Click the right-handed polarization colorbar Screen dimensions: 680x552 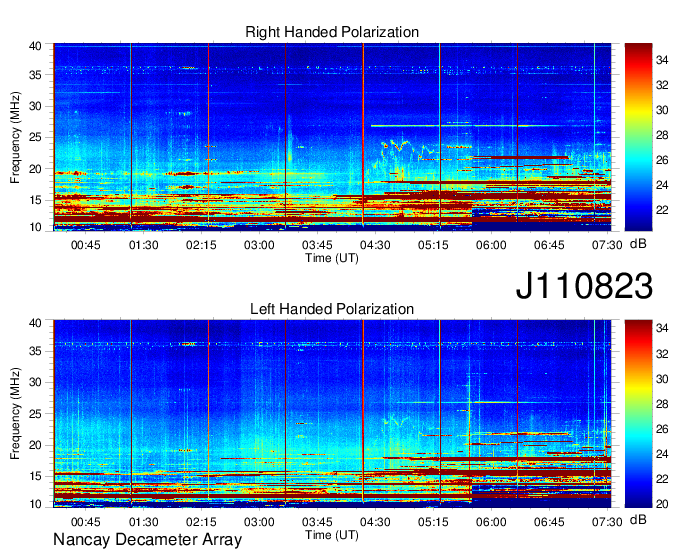(x=638, y=137)
